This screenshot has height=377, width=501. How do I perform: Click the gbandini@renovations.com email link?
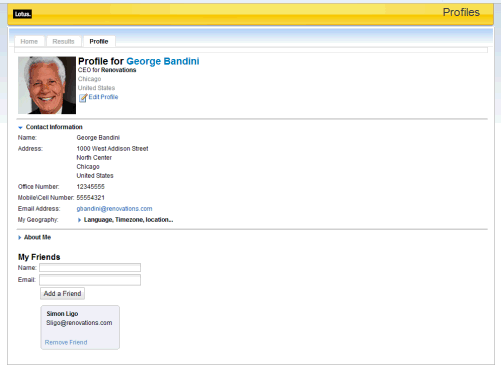pos(114,209)
